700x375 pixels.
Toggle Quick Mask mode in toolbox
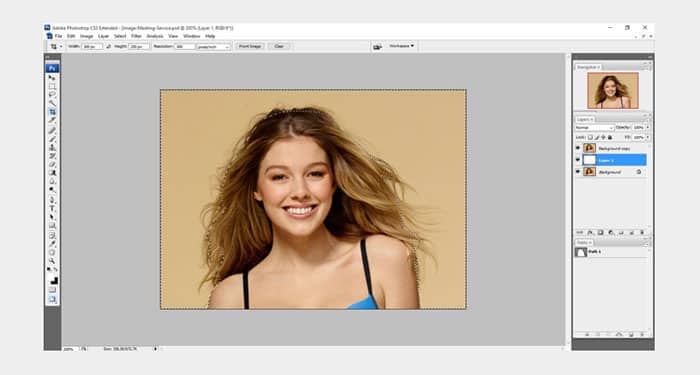pos(52,290)
